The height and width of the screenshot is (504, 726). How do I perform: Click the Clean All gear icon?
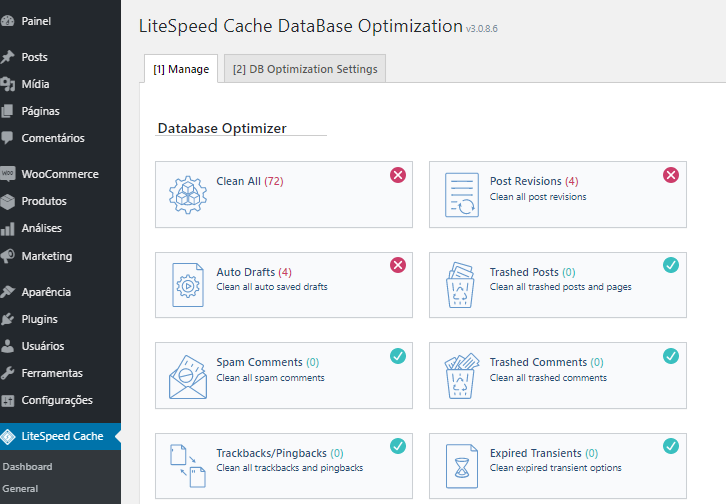pos(187,194)
